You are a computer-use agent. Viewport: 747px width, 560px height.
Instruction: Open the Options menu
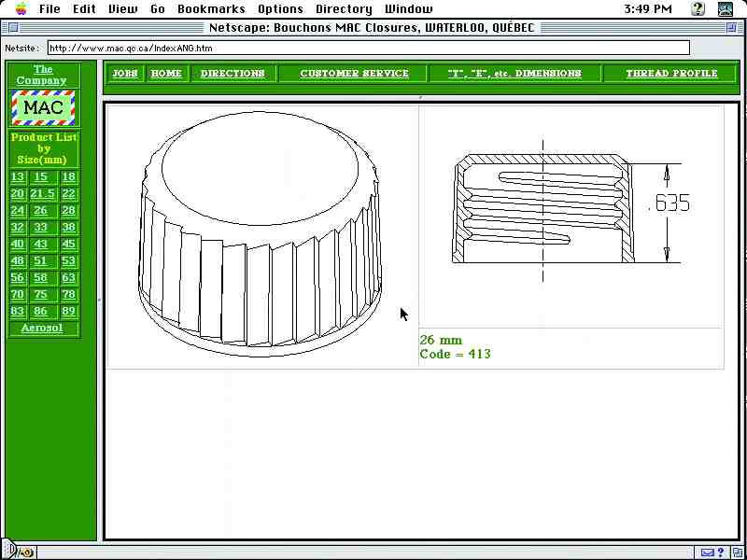click(x=280, y=8)
